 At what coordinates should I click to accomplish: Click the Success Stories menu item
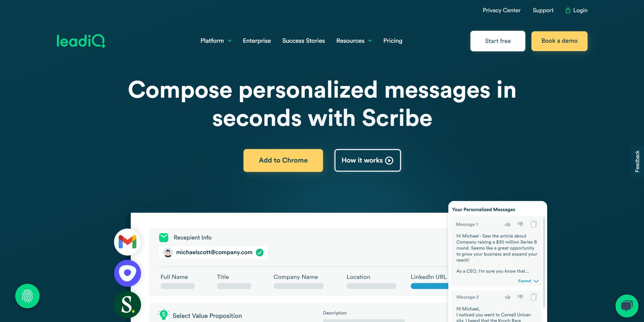pyautogui.click(x=303, y=41)
